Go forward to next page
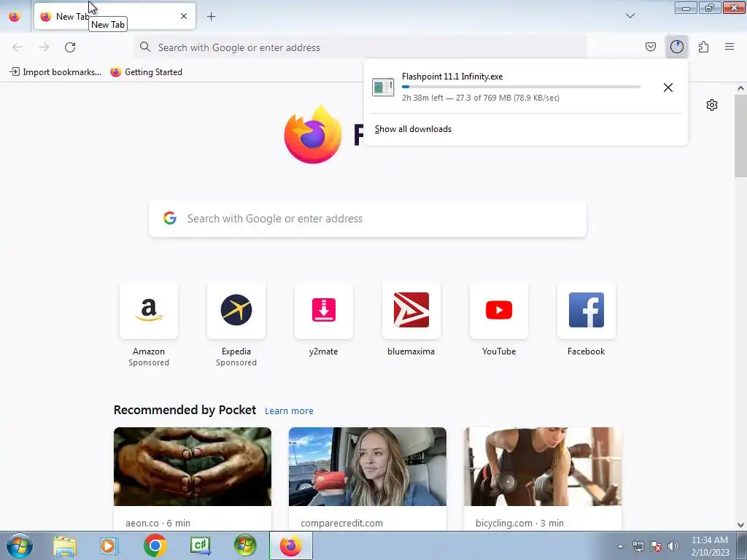 44,47
